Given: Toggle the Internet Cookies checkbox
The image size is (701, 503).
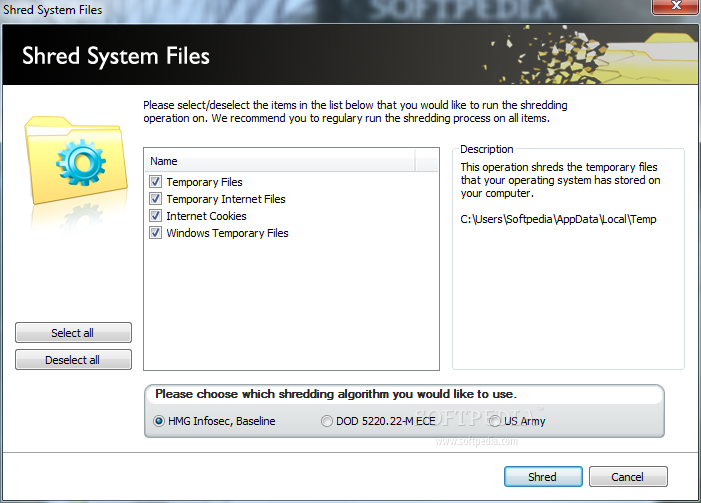Looking at the screenshot, I should [155, 216].
